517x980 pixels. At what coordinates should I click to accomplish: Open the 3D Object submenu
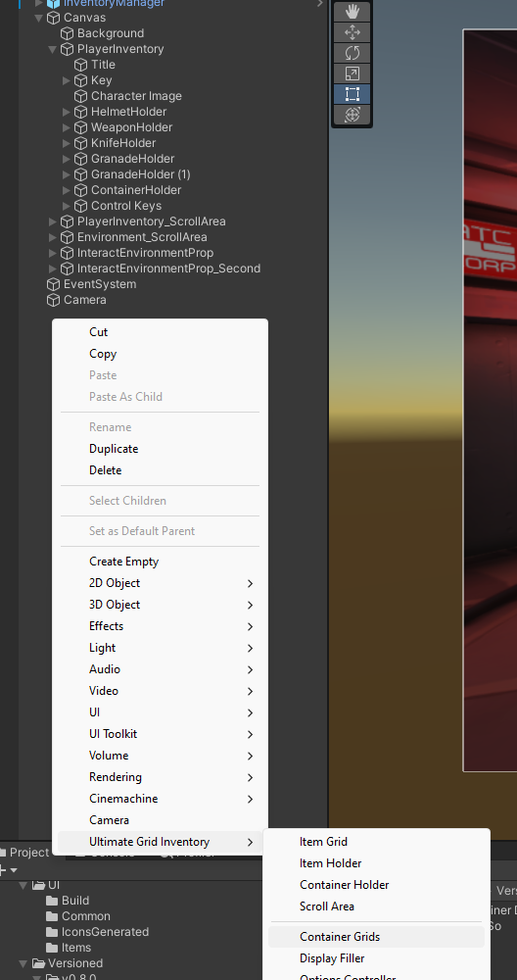pyautogui.click(x=160, y=605)
